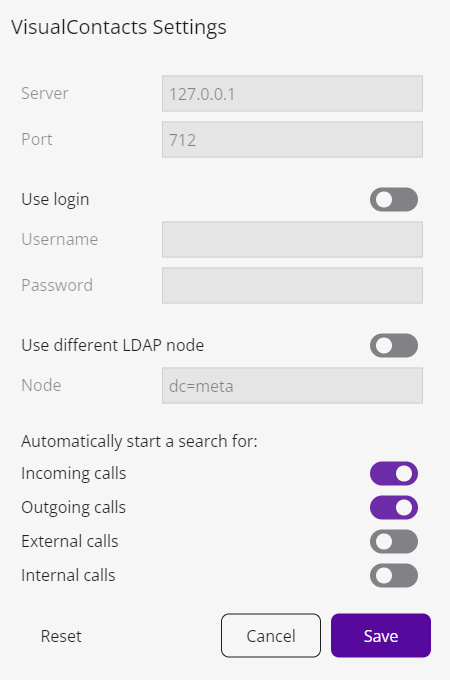The image size is (450, 680).
Task: Turn on Use different LDAP node switch
Action: pos(394,345)
